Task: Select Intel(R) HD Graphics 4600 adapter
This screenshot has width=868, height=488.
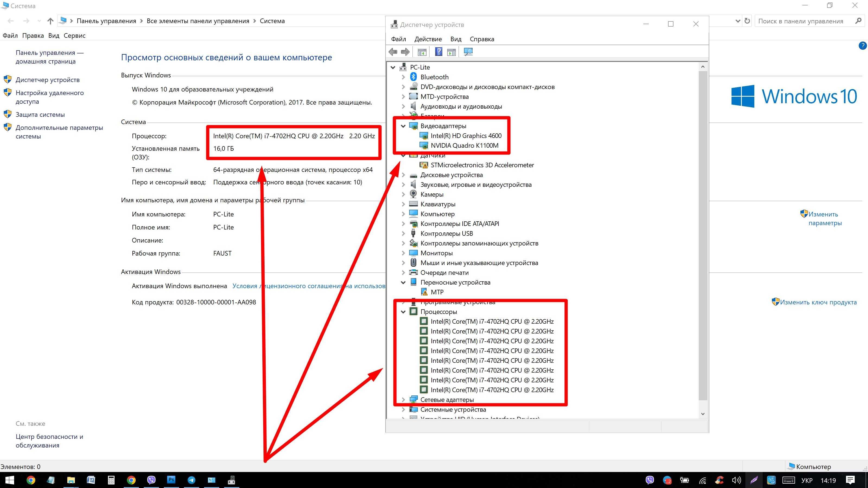Action: (x=466, y=136)
